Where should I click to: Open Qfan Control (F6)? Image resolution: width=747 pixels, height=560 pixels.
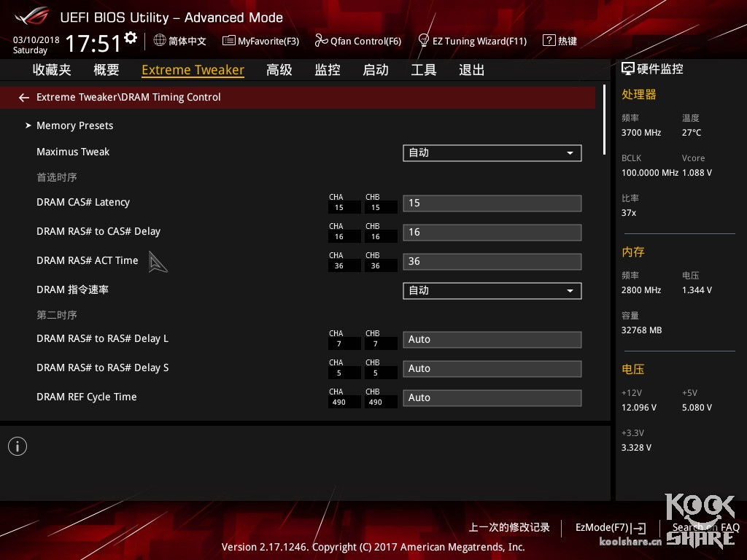tap(358, 41)
